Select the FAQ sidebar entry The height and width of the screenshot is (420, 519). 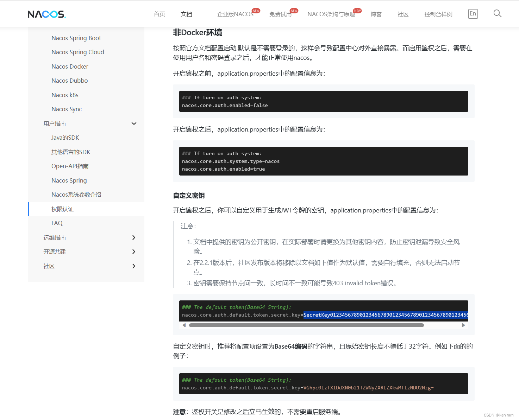[x=57, y=223]
